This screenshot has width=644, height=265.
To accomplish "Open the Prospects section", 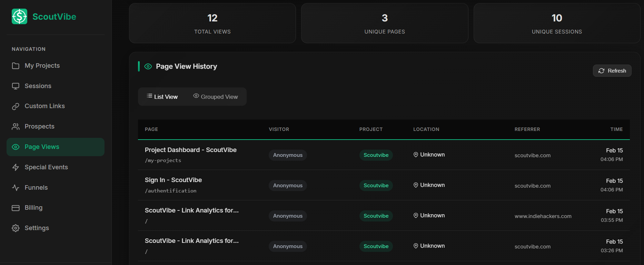I will click(x=56, y=126).
